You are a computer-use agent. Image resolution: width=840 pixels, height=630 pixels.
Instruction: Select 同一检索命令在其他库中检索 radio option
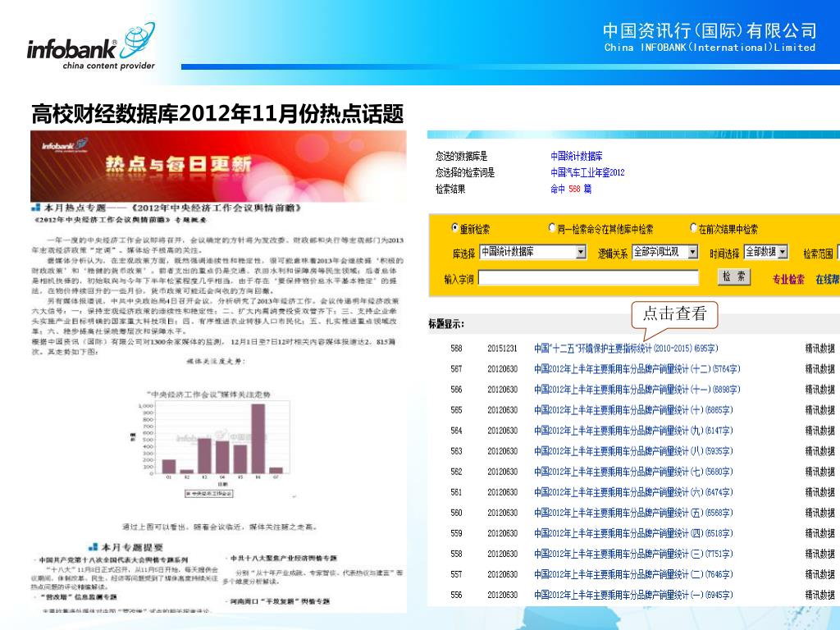coord(552,228)
